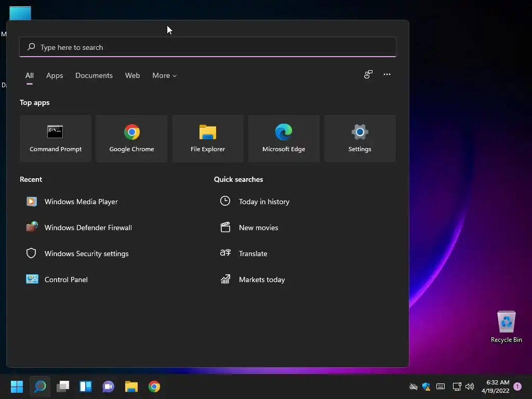The height and width of the screenshot is (399, 532).
Task: Open Command Prompt from Top apps
Action: click(55, 139)
